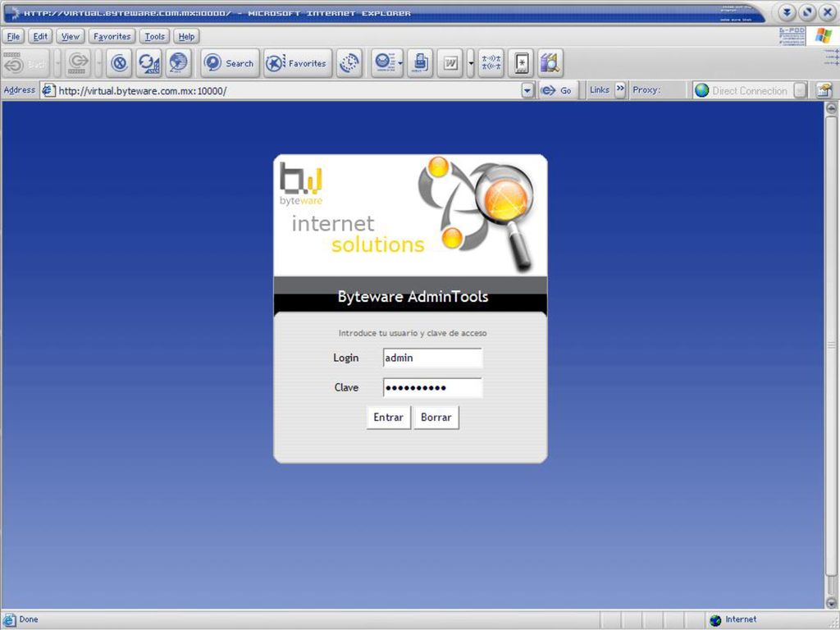Click the vertical scrollbar thumb
Viewport: 840px width, 630px height.
click(x=831, y=345)
